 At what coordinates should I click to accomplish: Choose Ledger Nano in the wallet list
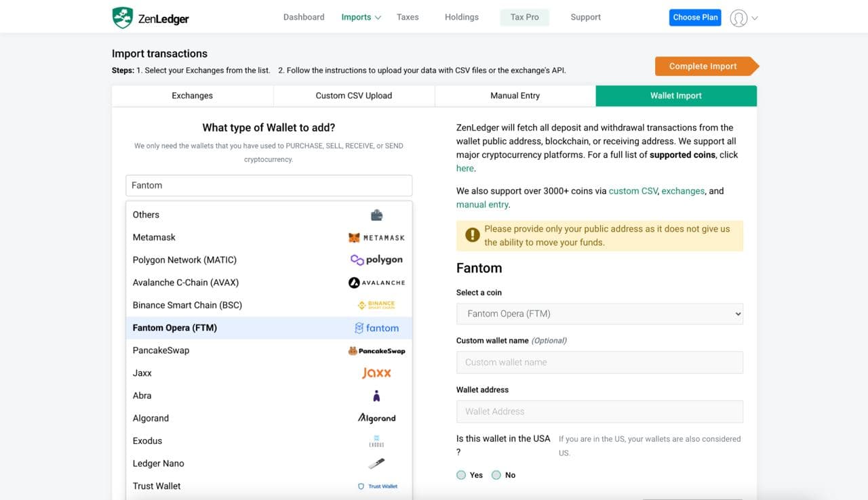click(x=269, y=463)
